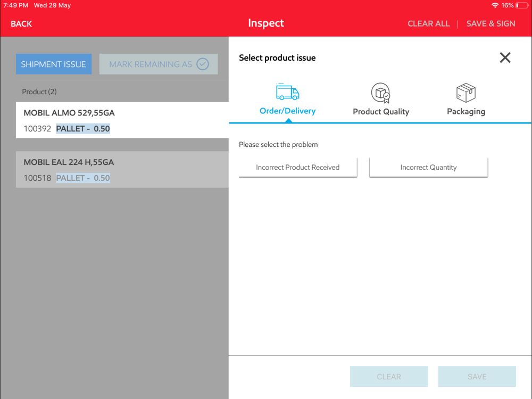Tap the Wi-Fi status icon
Image resolution: width=532 pixels, height=399 pixels.
point(495,5)
